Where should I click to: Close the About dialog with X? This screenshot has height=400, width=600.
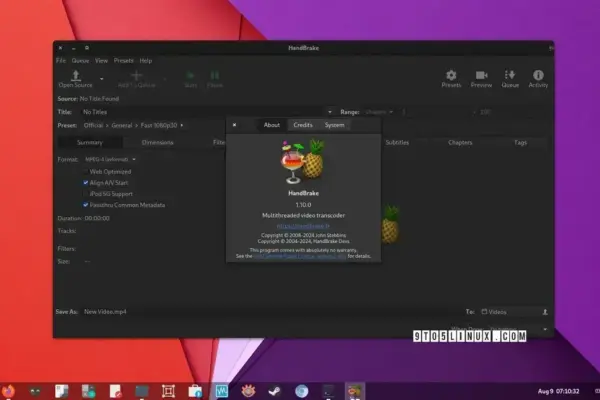(235, 125)
